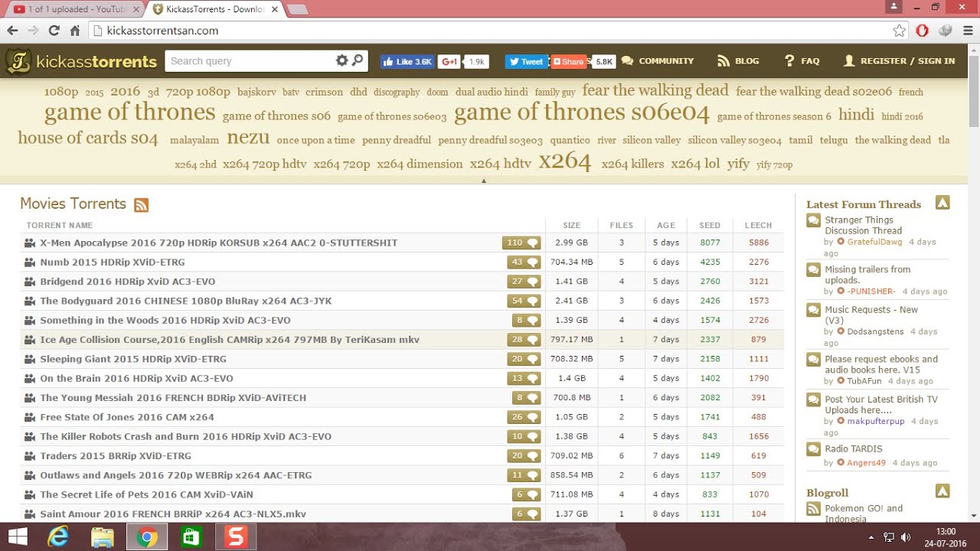
Task: Open comments bubble for X-Men Apocalypse torrent
Action: 521,243
